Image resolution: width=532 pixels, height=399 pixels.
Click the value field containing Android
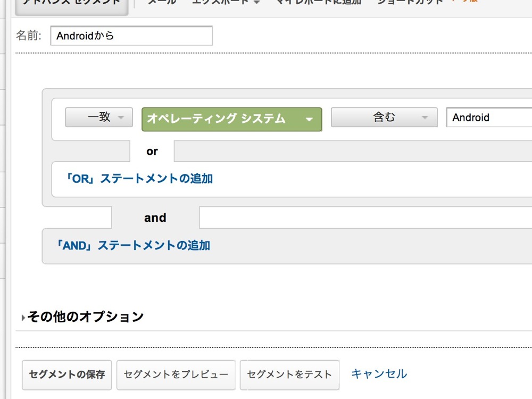(x=489, y=118)
